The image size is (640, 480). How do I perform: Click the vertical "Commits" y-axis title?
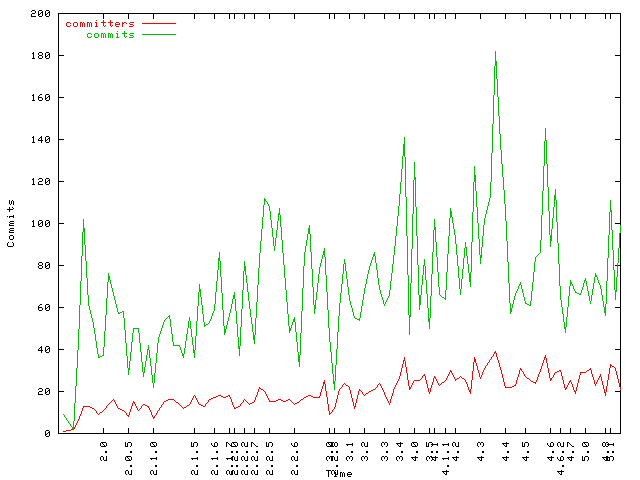coord(11,225)
